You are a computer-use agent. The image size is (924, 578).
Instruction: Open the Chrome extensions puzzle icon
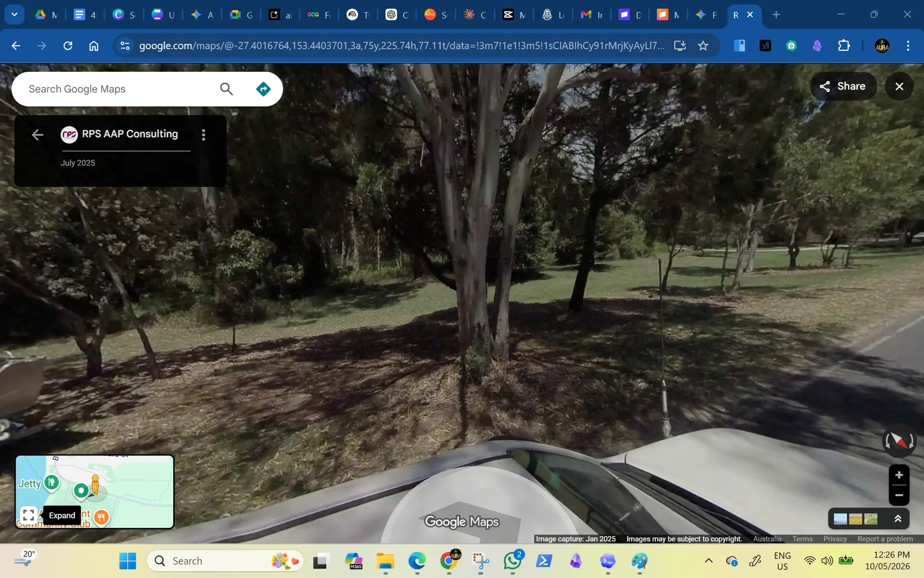point(844,46)
